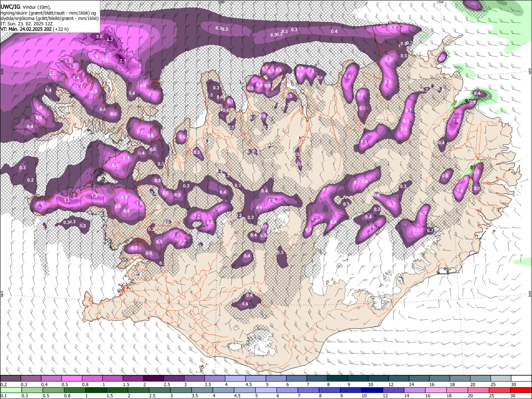532x399 pixels.
Task: Click the snow legend swatch between 0.3 and 0.4
Action: (x=31, y=379)
